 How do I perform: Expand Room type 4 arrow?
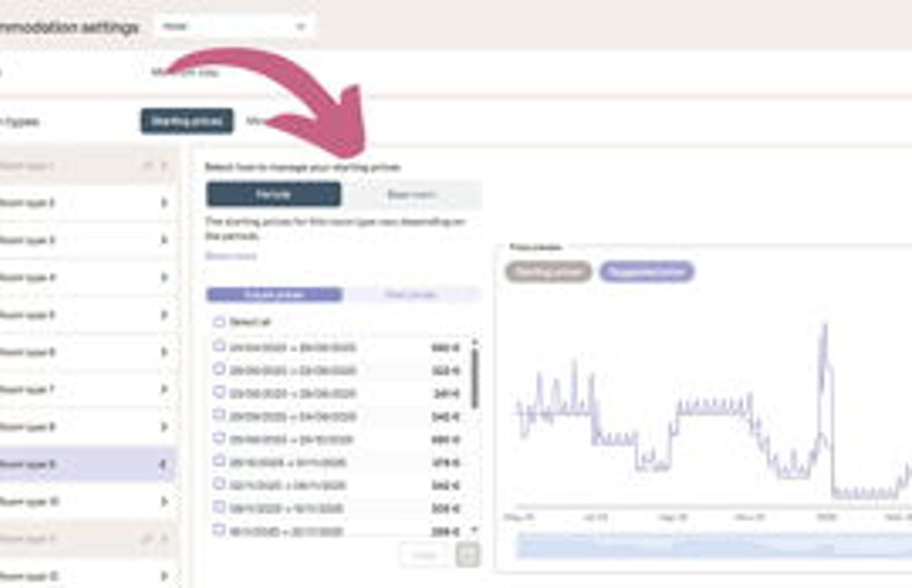[x=164, y=277]
